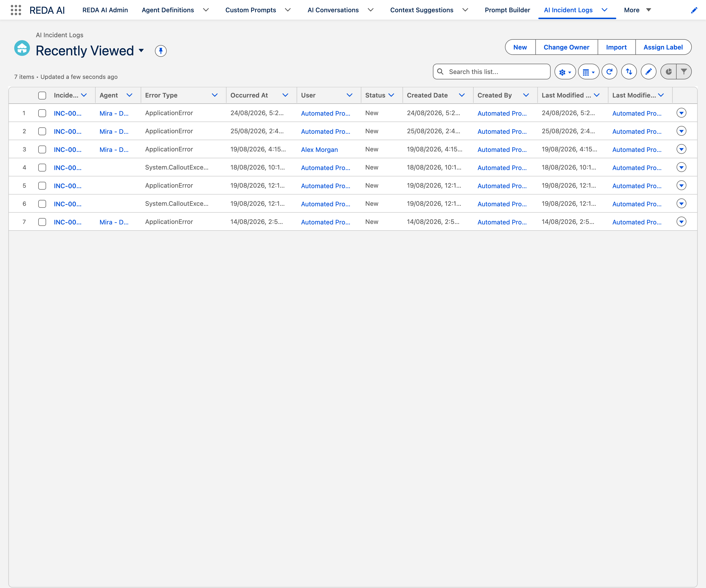Select the checkbox for row 1
This screenshot has width=706, height=588.
point(42,113)
